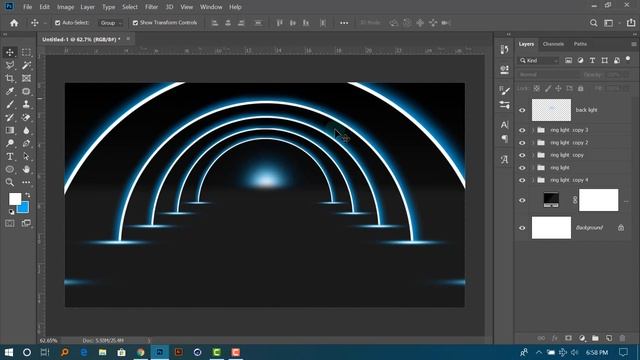Select the Frame tool

26,78
